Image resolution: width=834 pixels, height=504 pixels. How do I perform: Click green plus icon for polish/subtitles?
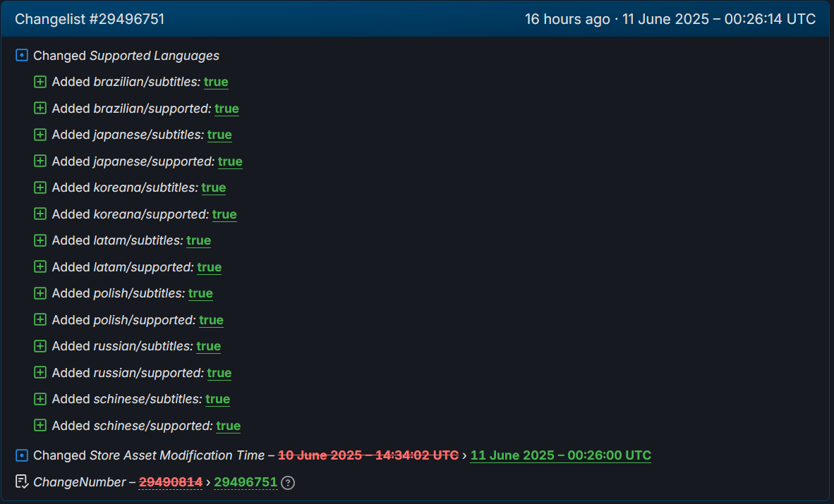tap(40, 293)
